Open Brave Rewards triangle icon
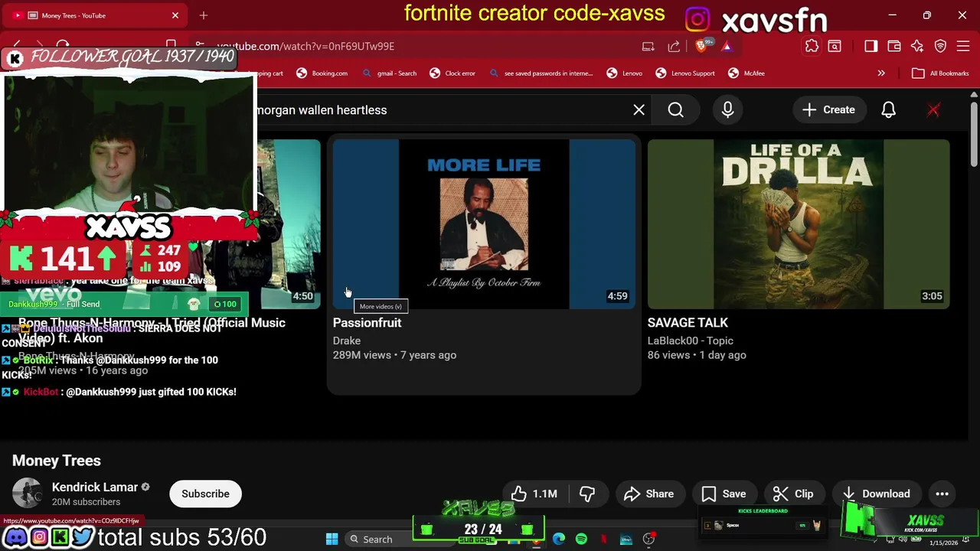 [726, 46]
